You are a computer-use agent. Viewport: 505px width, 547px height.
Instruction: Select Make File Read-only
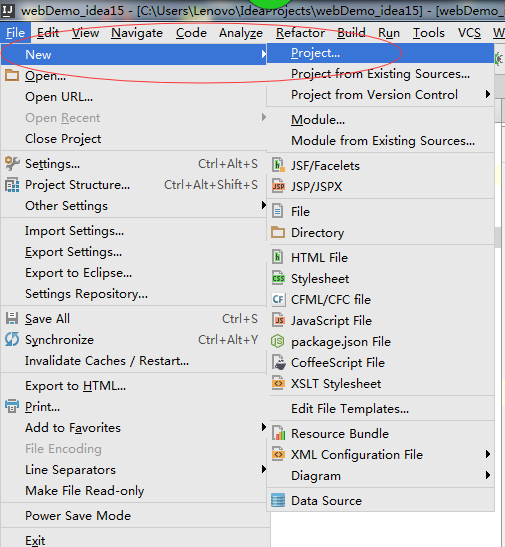point(134,491)
